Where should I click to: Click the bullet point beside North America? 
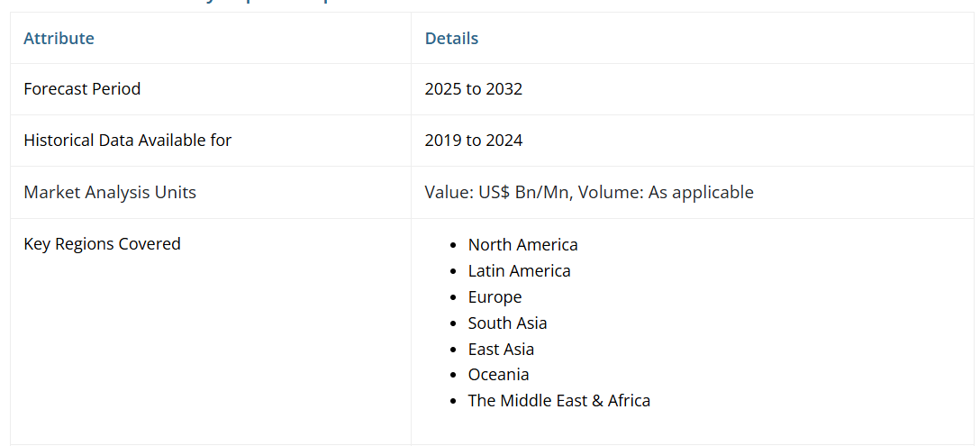pyautogui.click(x=455, y=246)
